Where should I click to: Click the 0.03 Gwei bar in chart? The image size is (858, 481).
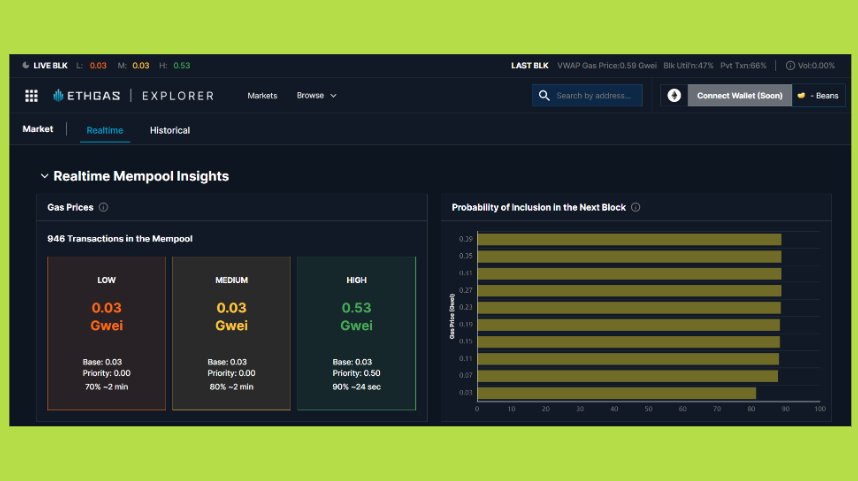coord(616,393)
